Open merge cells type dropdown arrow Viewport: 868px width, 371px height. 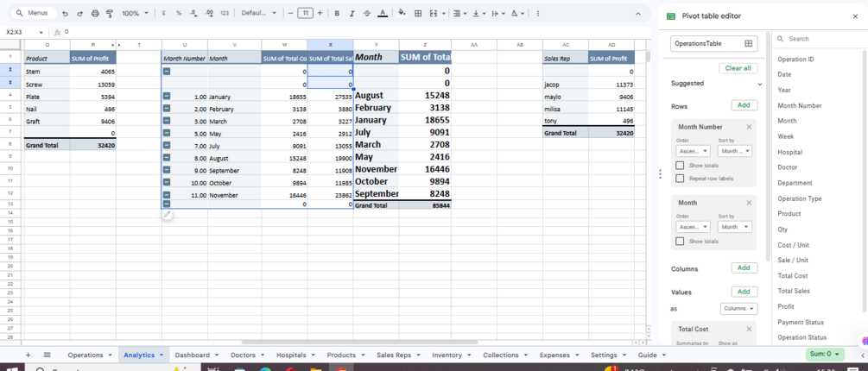443,13
